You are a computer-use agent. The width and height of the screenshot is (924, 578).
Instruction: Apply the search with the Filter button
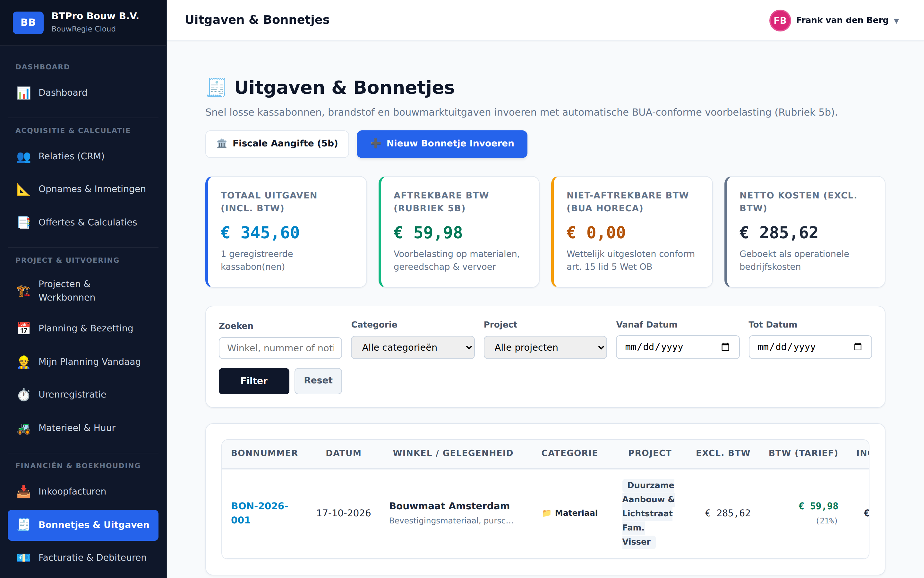253,381
